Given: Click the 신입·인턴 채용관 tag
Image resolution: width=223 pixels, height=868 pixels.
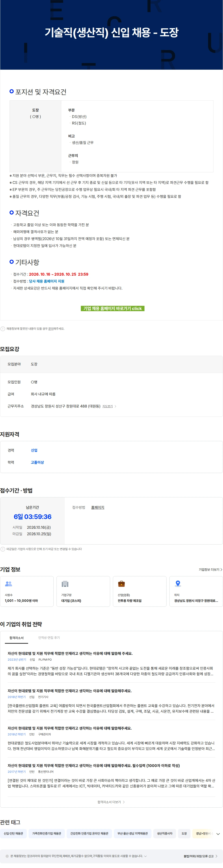Looking at the screenshot, I should click(x=13, y=834).
